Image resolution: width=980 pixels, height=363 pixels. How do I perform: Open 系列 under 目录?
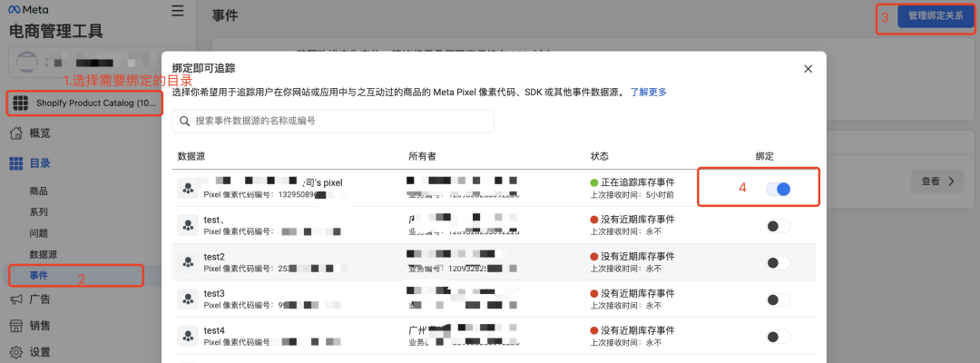pyautogui.click(x=38, y=212)
